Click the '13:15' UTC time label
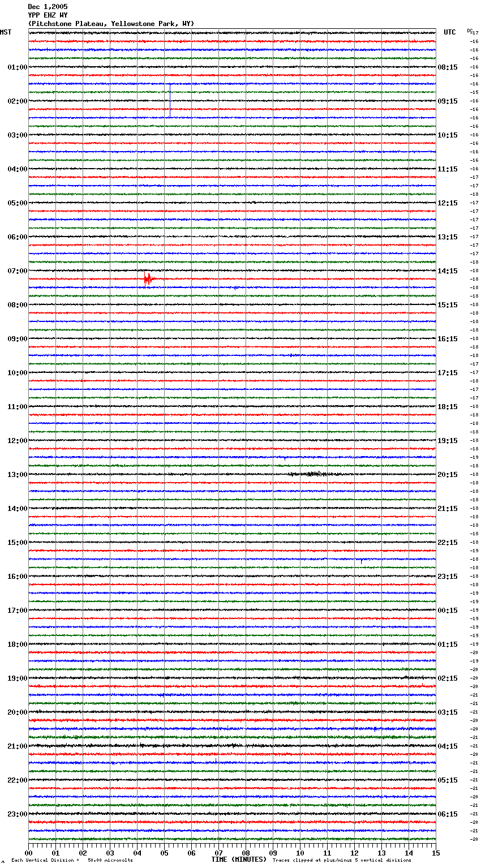 tap(448, 237)
